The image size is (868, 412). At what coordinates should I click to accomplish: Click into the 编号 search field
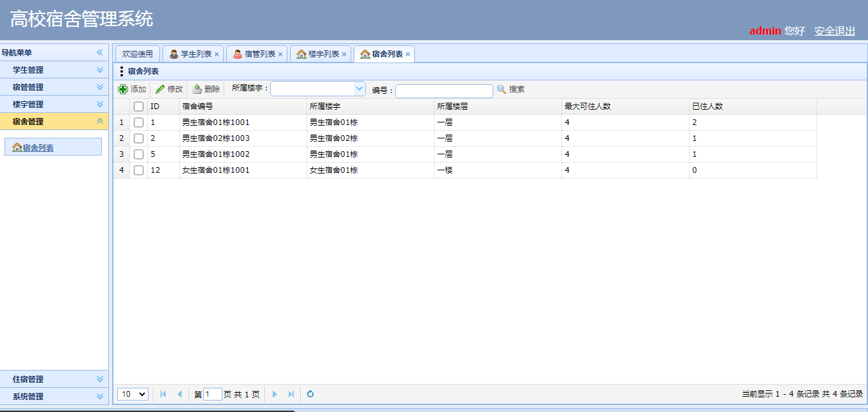(444, 91)
